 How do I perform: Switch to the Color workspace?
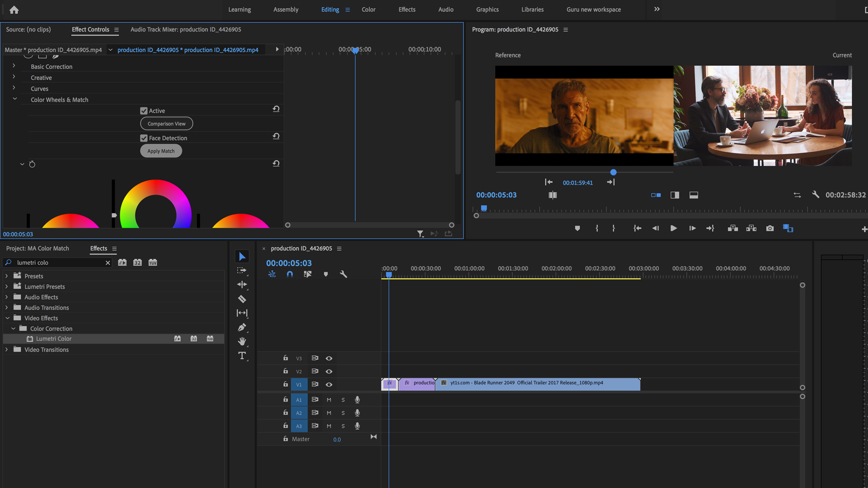[x=368, y=9]
